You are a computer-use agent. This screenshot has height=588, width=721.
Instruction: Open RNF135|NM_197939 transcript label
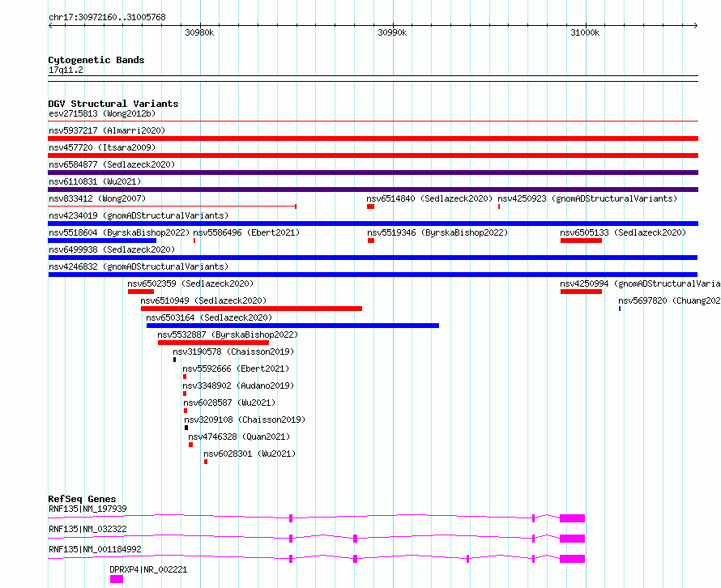[87, 509]
